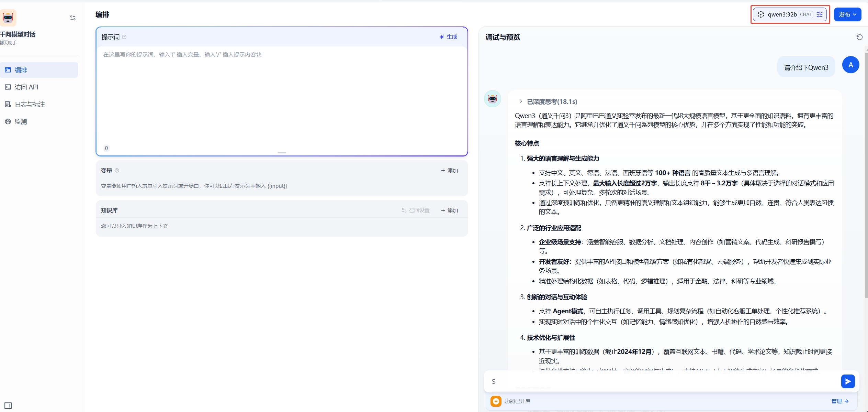Image resolution: width=868 pixels, height=412 pixels.
Task: Click user avatar A in chat
Action: [850, 65]
